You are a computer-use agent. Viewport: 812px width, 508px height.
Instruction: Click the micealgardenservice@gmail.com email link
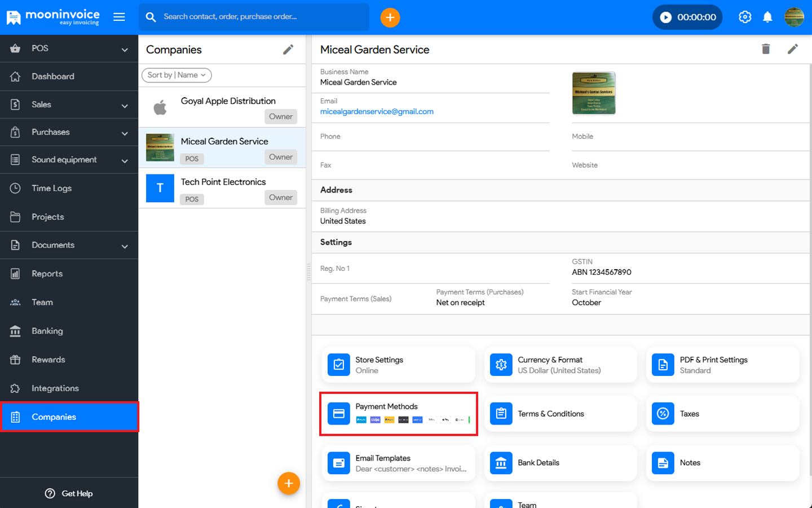point(377,112)
